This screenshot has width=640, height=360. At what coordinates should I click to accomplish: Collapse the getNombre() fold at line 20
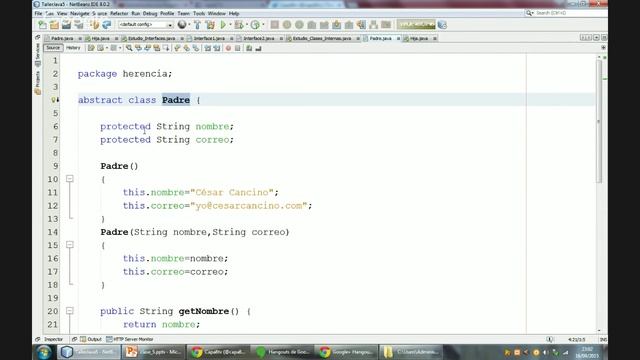pyautogui.click(x=70, y=311)
